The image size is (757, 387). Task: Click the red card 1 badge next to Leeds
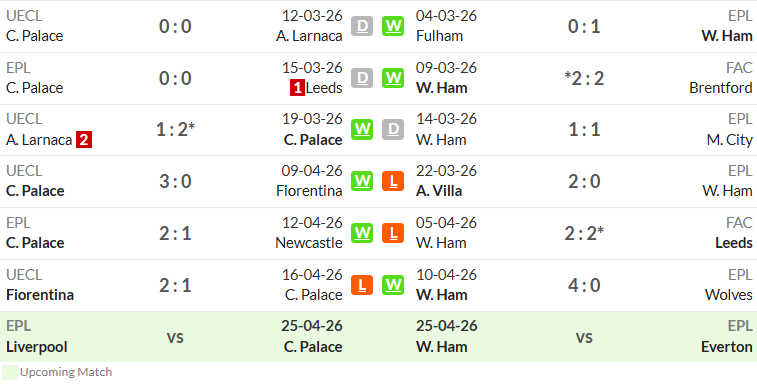pyautogui.click(x=297, y=88)
